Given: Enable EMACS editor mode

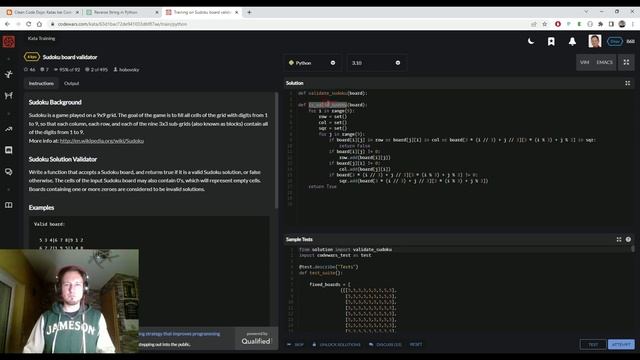Looking at the screenshot, I should point(604,62).
